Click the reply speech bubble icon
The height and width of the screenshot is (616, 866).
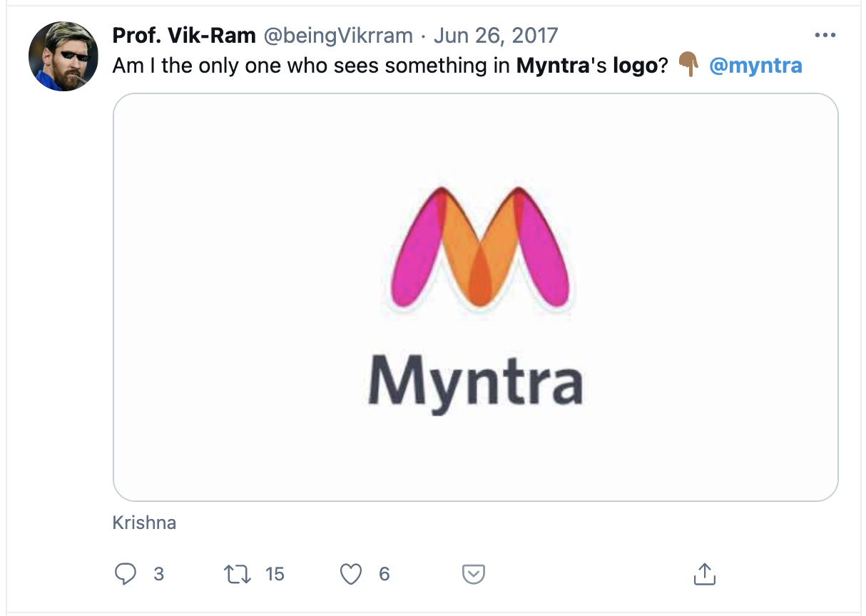pos(126,574)
